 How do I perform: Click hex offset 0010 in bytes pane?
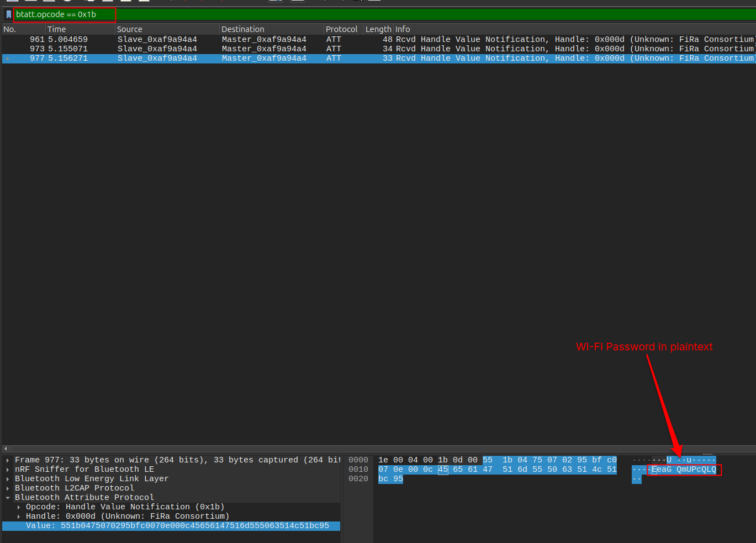pyautogui.click(x=358, y=470)
